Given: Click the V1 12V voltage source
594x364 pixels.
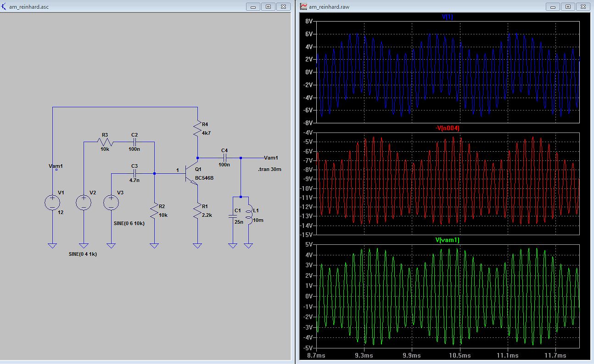Looking at the screenshot, I should pyautogui.click(x=52, y=202).
